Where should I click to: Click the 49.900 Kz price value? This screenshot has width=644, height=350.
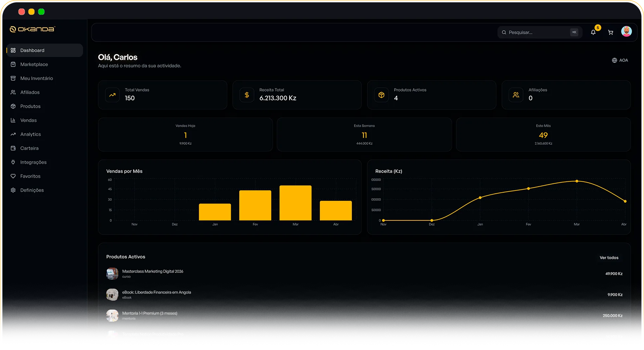point(614,274)
